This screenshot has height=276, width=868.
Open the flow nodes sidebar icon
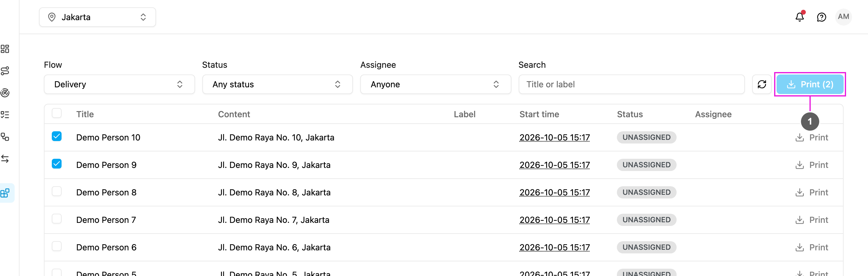click(5, 137)
